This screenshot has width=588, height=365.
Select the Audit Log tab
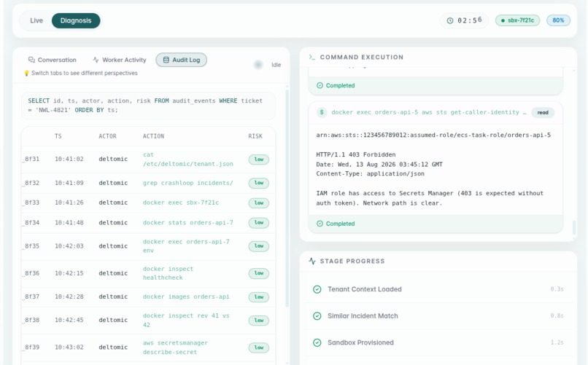[181, 60]
